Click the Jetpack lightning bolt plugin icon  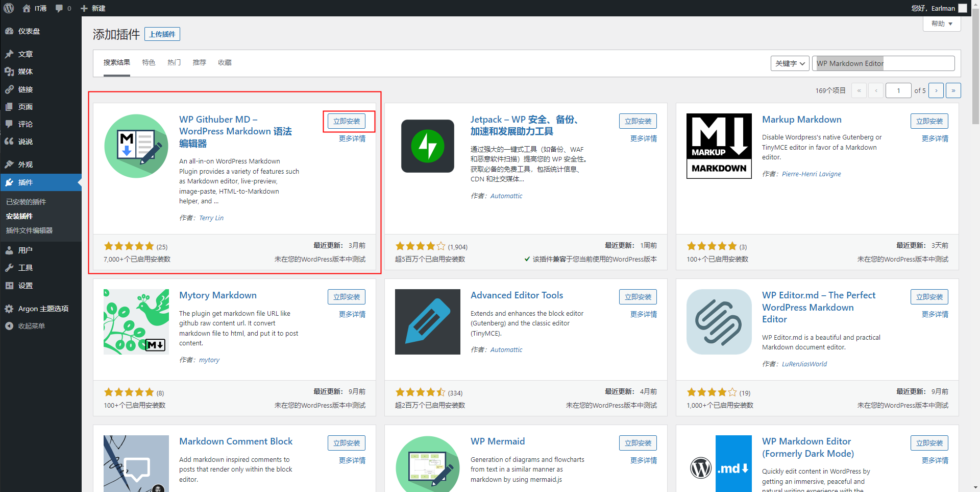coord(428,146)
